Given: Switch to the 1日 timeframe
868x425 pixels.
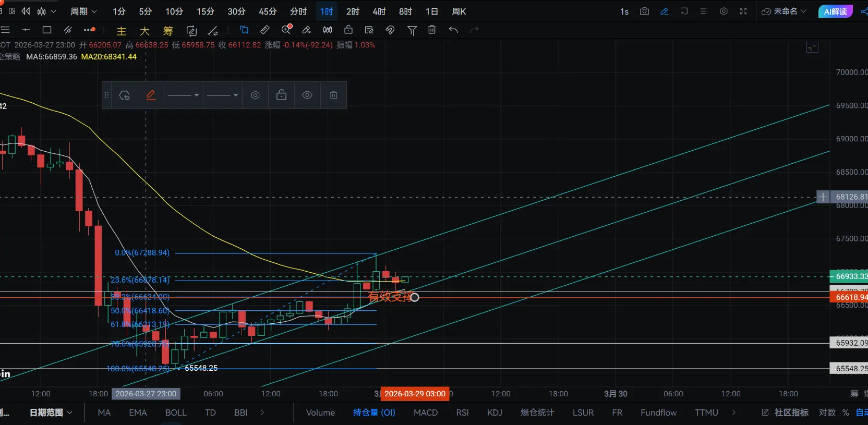Looking at the screenshot, I should point(431,11).
